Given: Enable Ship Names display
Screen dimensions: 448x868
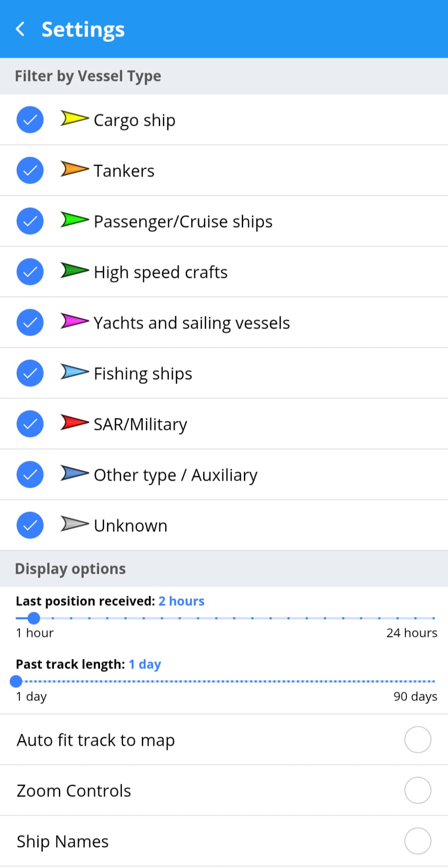Looking at the screenshot, I should click(418, 841).
